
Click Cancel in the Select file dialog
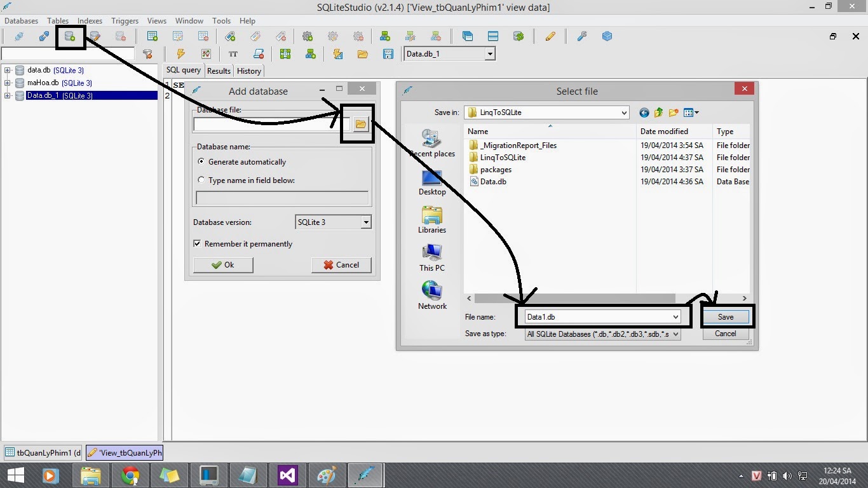(726, 334)
